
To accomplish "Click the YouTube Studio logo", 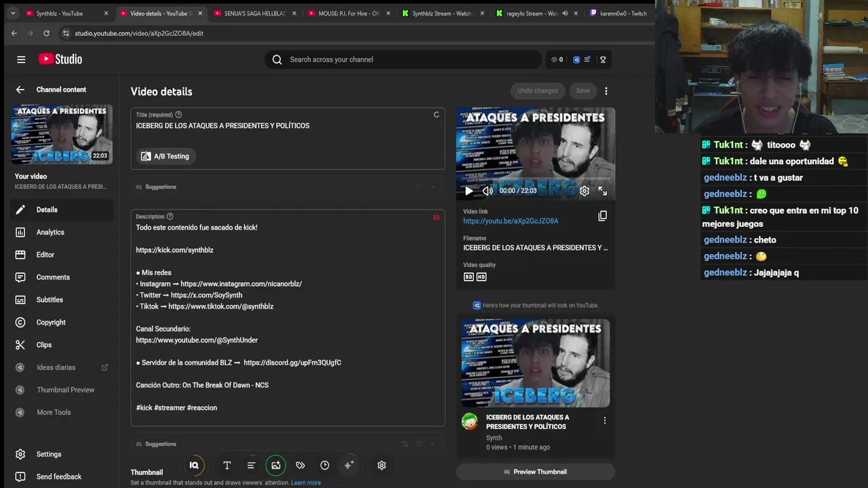I will pyautogui.click(x=60, y=59).
